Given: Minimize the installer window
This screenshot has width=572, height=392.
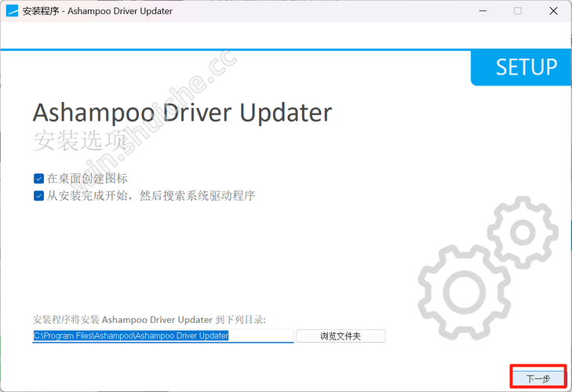Looking at the screenshot, I should [483, 11].
